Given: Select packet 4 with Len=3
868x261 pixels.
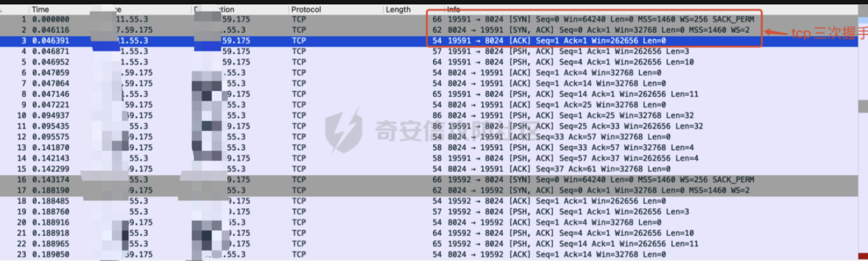Looking at the screenshot, I should (547, 51).
